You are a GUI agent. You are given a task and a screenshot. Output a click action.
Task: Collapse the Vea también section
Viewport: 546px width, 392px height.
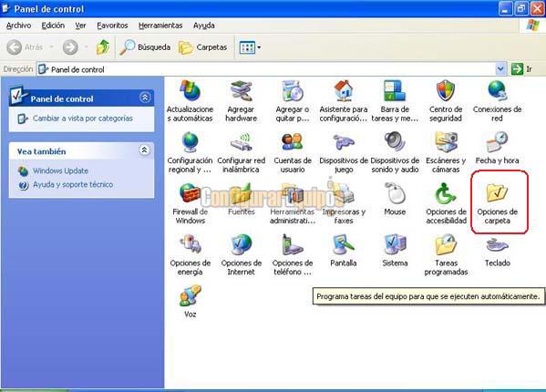[145, 150]
